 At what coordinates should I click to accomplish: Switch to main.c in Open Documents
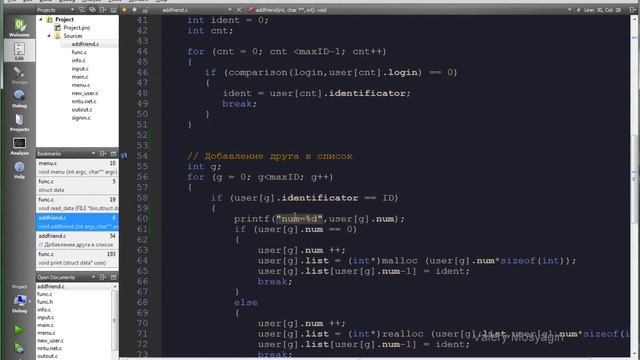point(45,325)
